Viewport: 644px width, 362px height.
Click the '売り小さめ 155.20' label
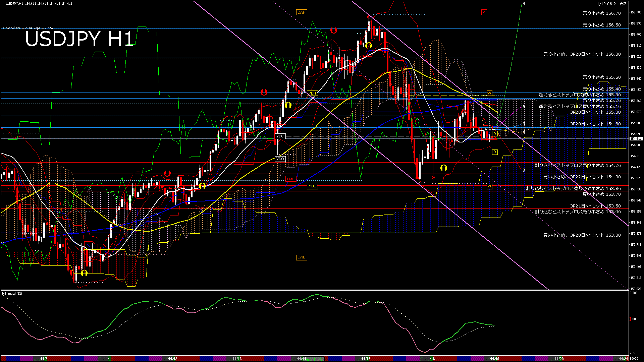[602, 101]
